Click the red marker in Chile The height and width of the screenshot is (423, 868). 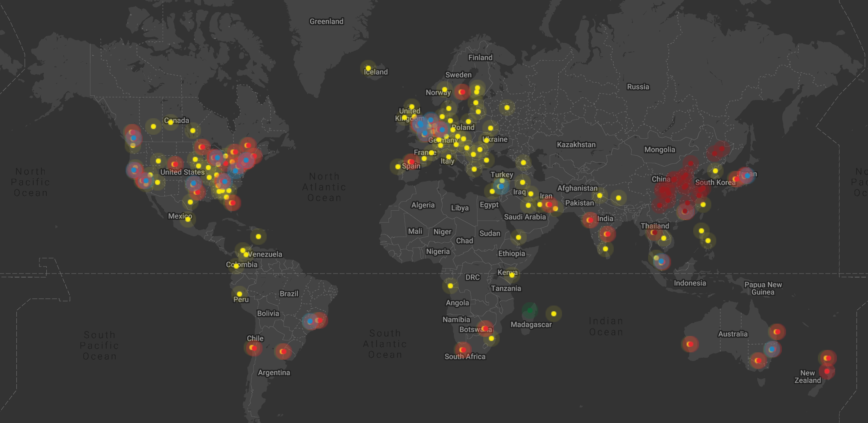(x=253, y=348)
